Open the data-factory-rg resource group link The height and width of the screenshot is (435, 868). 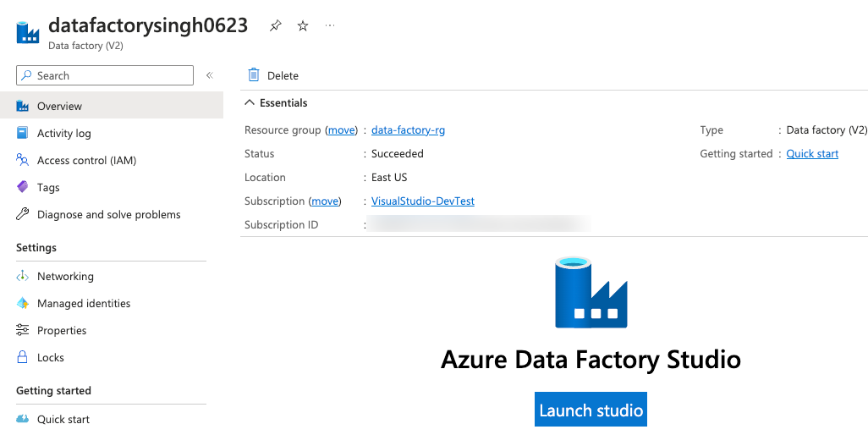point(408,130)
